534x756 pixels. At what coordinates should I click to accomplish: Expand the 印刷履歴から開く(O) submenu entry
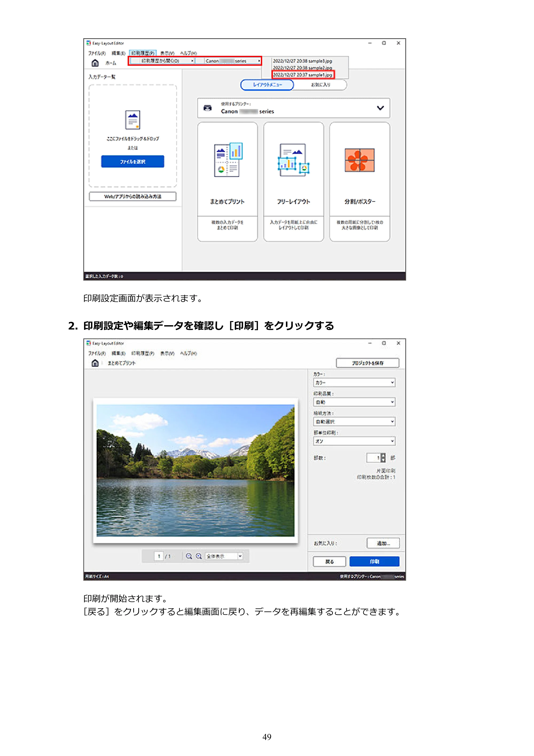click(162, 61)
